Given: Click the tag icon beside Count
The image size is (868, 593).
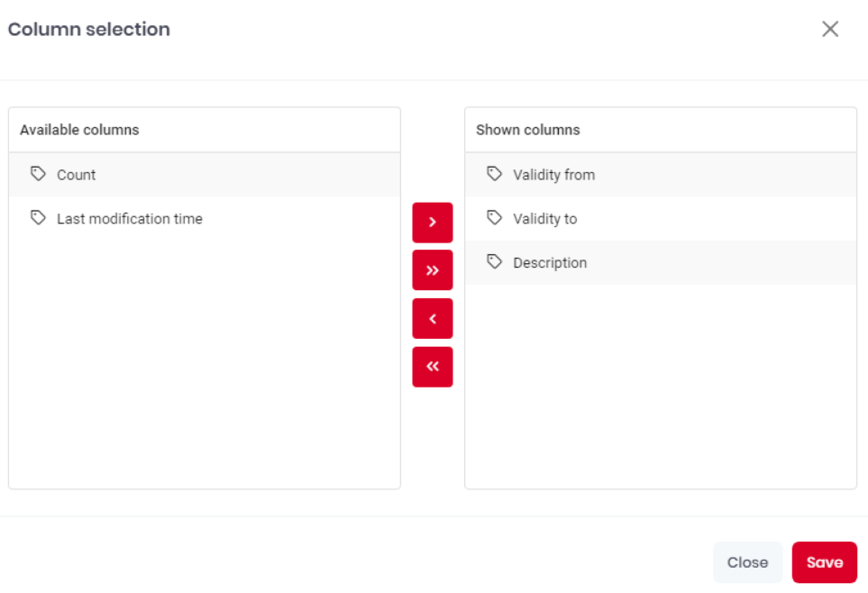Looking at the screenshot, I should [x=38, y=174].
